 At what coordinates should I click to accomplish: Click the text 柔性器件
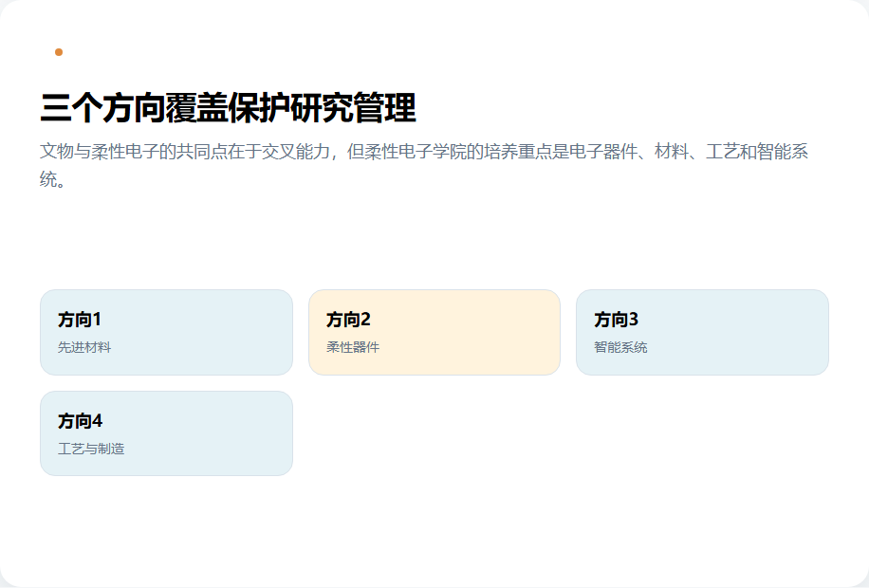coord(353,347)
